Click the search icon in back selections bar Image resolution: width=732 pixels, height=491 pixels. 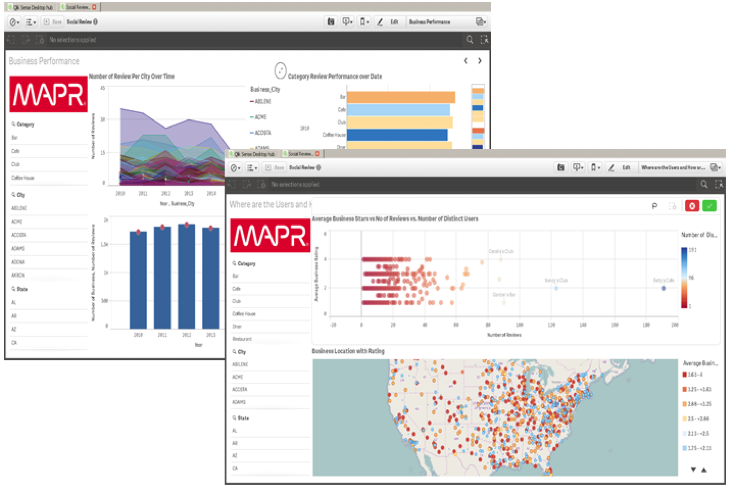click(470, 40)
